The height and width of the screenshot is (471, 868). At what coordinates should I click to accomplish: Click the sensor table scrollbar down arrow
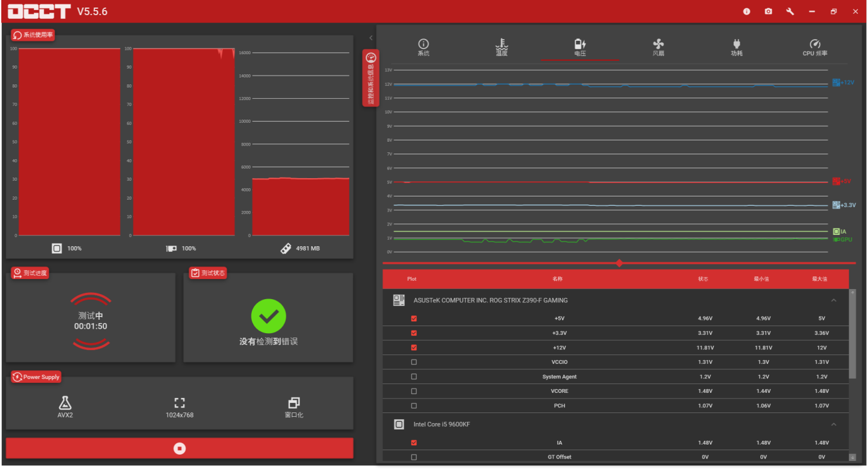coord(852,457)
